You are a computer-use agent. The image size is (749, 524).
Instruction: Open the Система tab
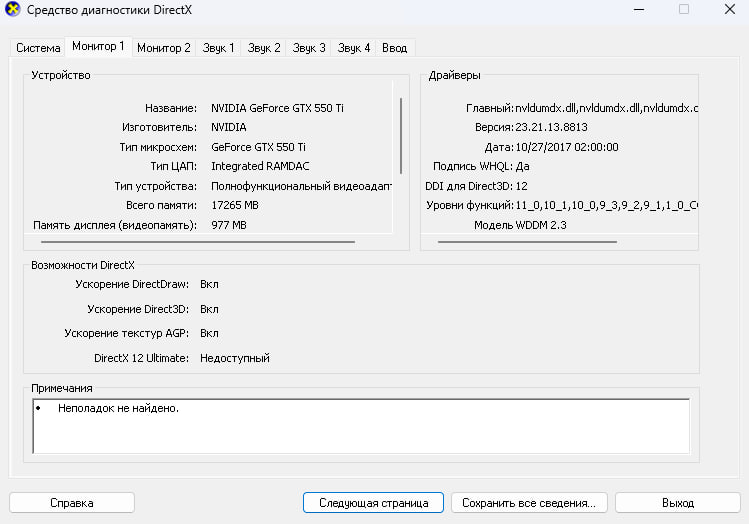click(x=38, y=48)
